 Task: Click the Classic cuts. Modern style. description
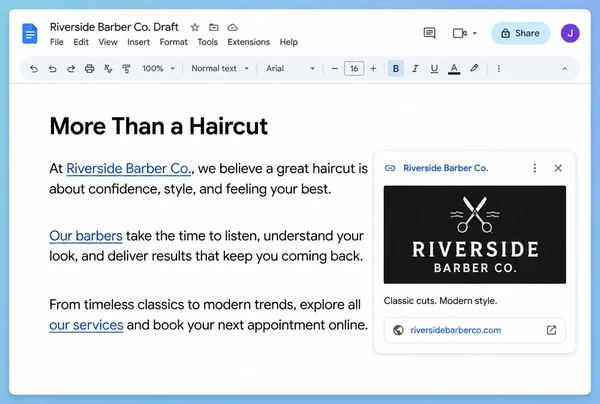(440, 301)
